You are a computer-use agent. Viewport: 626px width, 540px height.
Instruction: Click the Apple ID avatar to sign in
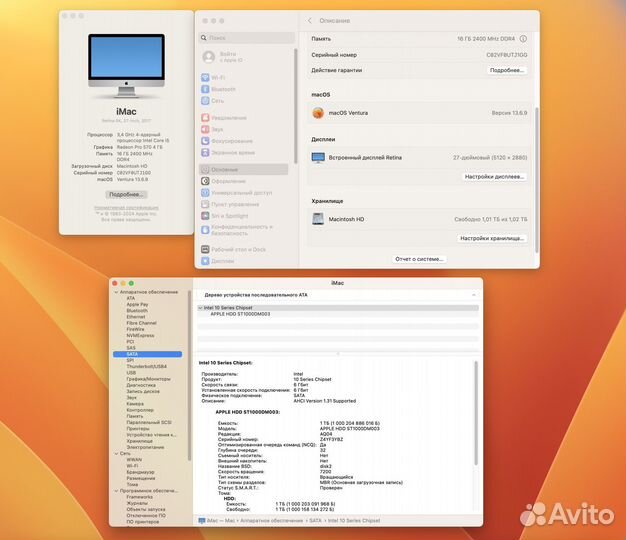(x=208, y=57)
